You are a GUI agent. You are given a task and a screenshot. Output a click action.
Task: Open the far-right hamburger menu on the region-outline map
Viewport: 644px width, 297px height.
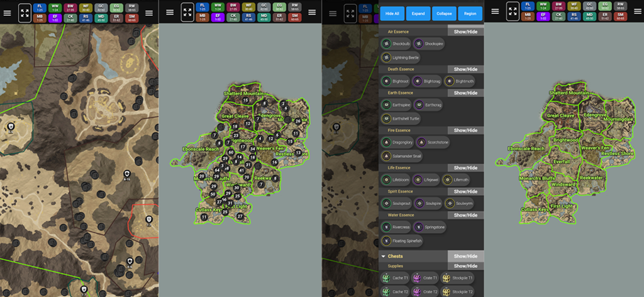point(638,12)
